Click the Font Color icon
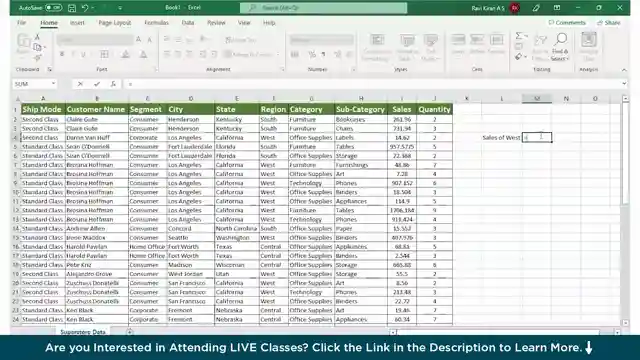Screen dimensions: 640x360 pyautogui.click(x=143, y=54)
